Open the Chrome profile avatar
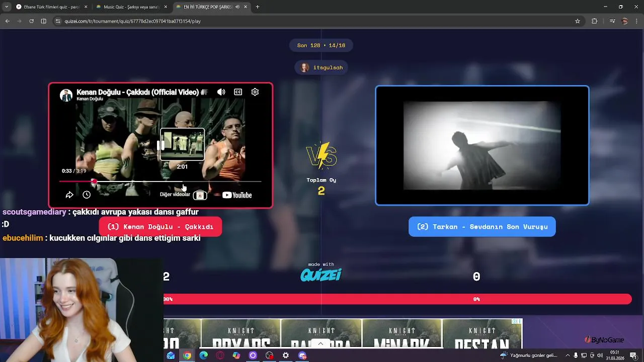 point(625,21)
